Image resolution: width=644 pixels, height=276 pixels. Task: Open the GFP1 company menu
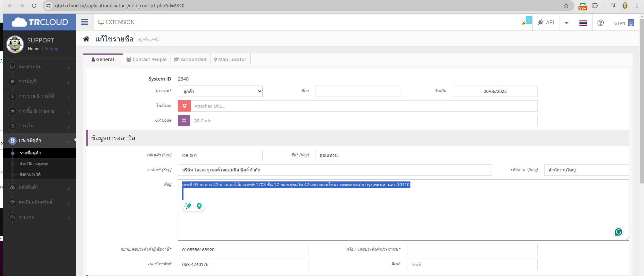(x=624, y=23)
